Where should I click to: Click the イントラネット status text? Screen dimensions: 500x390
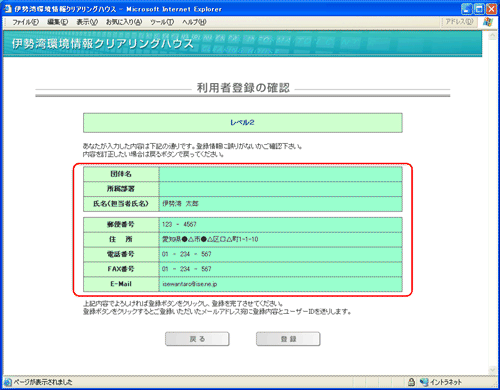click(x=446, y=382)
